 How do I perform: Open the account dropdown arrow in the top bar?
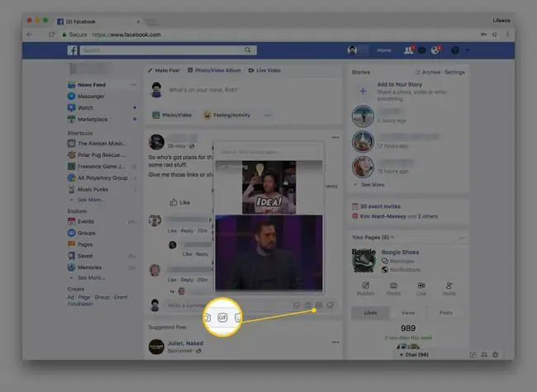coord(468,50)
